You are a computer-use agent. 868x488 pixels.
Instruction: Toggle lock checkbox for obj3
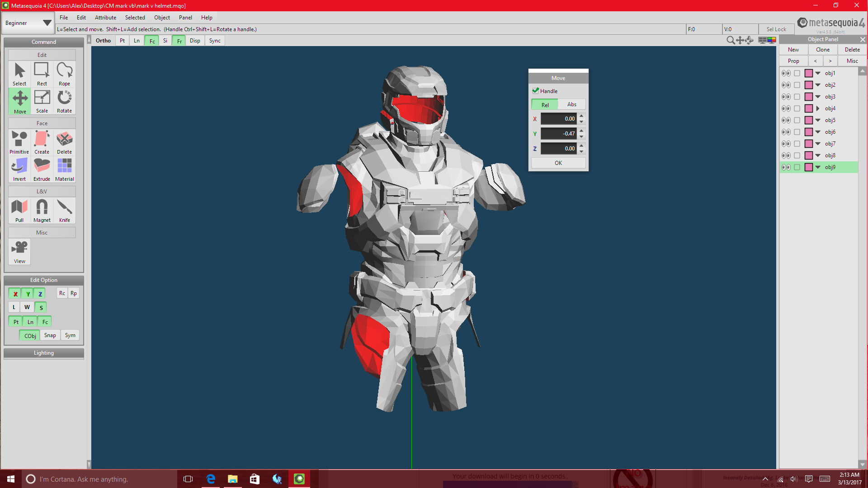(x=797, y=97)
